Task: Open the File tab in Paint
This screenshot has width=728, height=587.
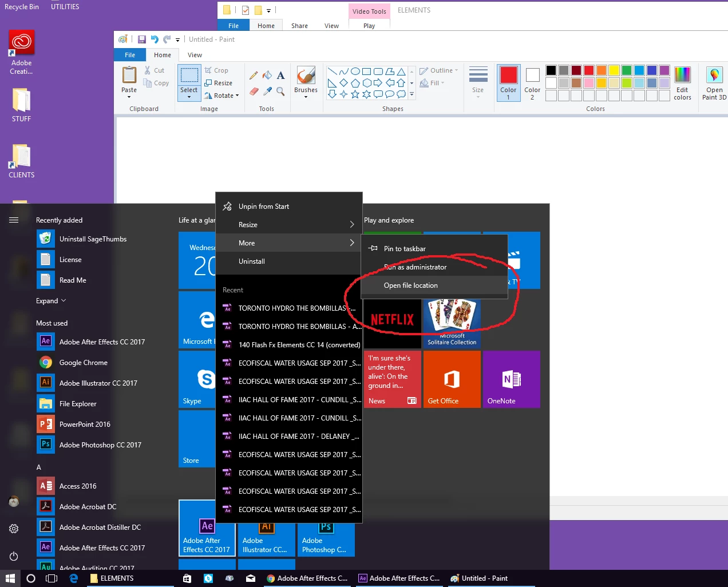Action: pyautogui.click(x=130, y=55)
